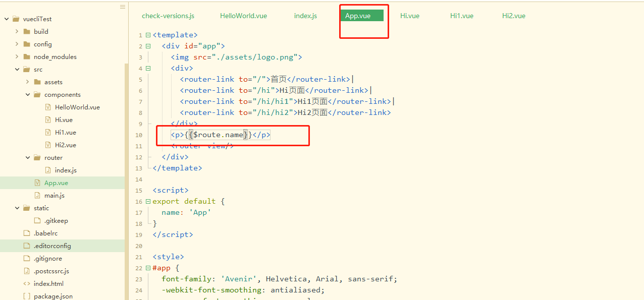Click the .gitignore file icon
The height and width of the screenshot is (300, 644).
[27, 258]
